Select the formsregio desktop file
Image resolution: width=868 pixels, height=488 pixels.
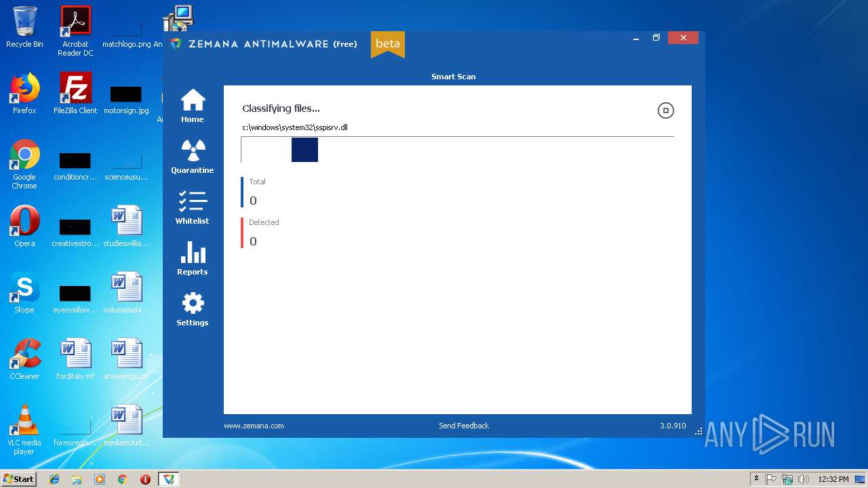[75, 432]
